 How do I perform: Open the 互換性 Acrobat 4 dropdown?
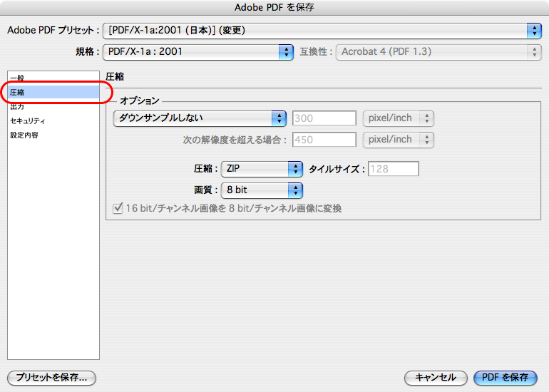click(438, 52)
